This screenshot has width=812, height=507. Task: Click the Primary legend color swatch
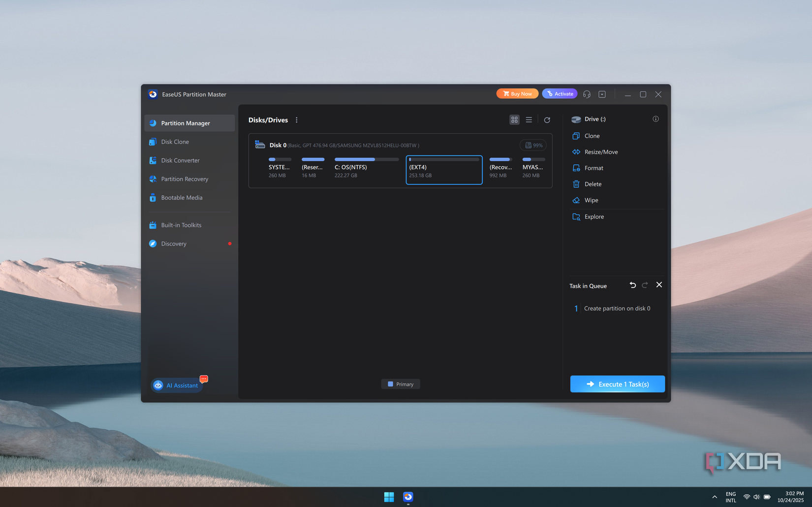point(390,384)
